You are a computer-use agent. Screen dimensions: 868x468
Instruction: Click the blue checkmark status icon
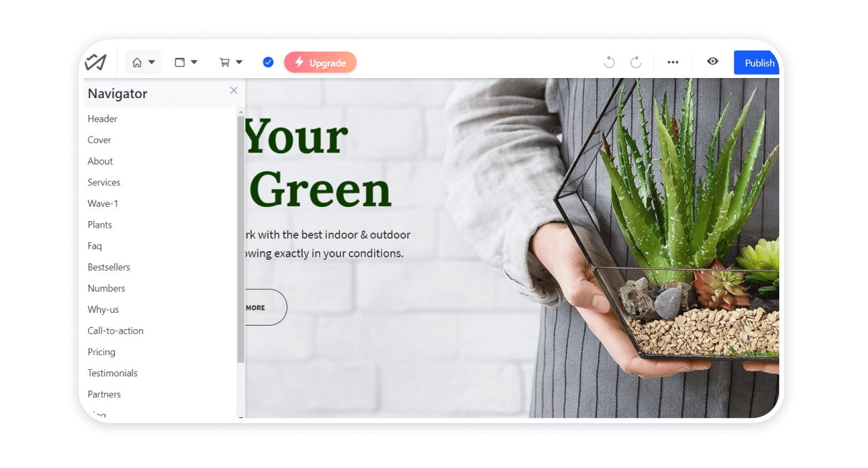pos(268,62)
